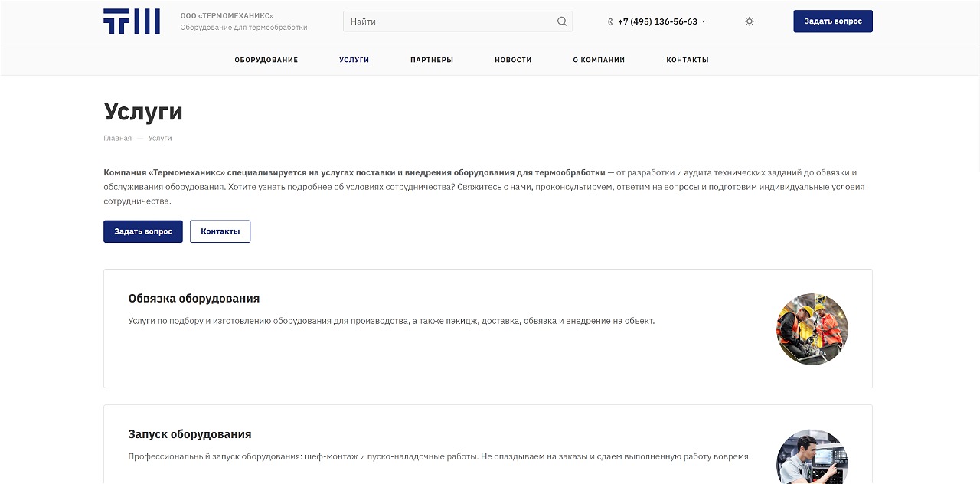Click the outlined Контакты button

tap(220, 231)
